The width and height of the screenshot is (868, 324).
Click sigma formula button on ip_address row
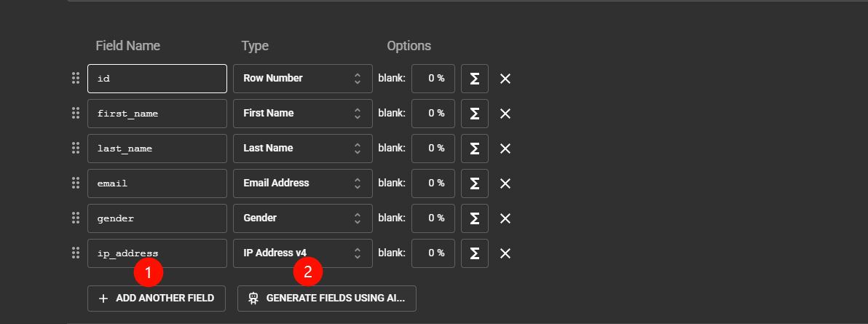tap(474, 253)
